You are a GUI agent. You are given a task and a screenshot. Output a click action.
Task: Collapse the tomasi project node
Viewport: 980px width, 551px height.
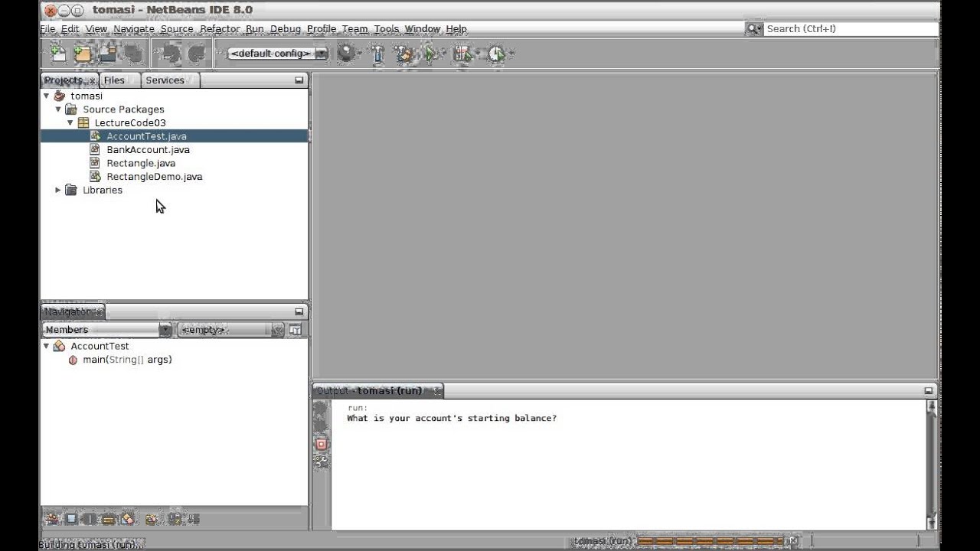point(46,96)
